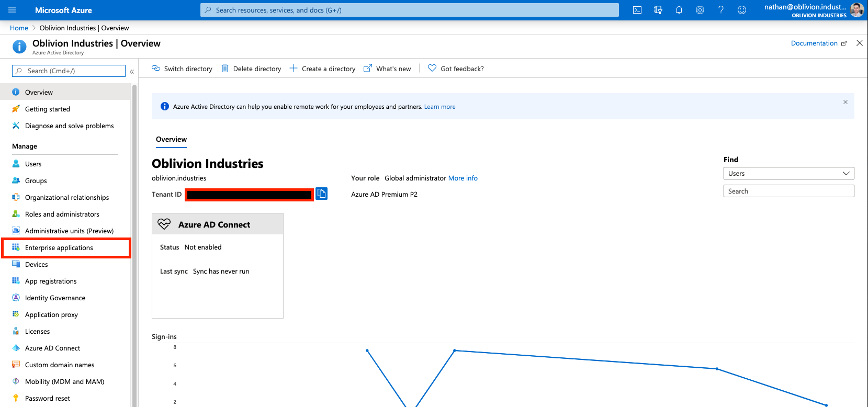Click Create a directory

[x=323, y=69]
